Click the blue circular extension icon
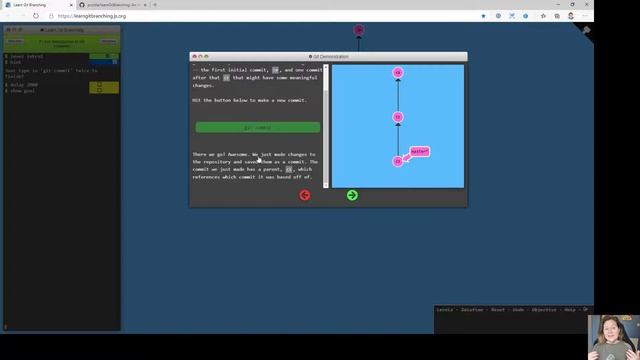 [x=525, y=16]
